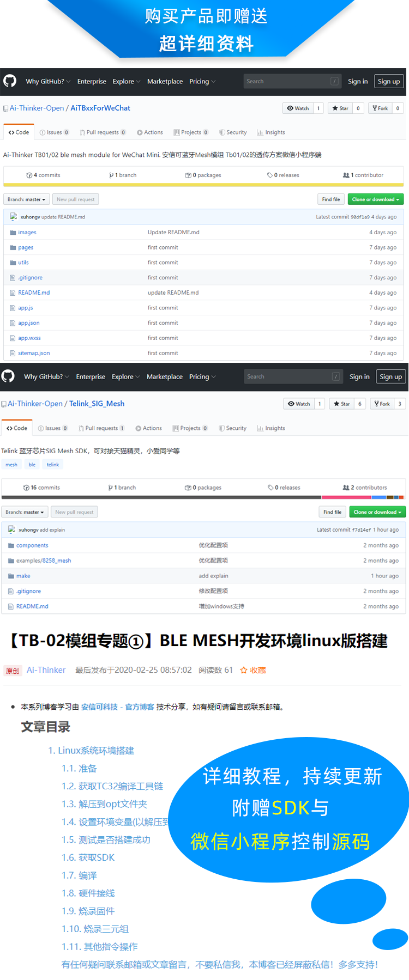Image resolution: width=409 pixels, height=980 pixels.
Task: Open the examples/8258_mesh folder
Action: pos(44,561)
